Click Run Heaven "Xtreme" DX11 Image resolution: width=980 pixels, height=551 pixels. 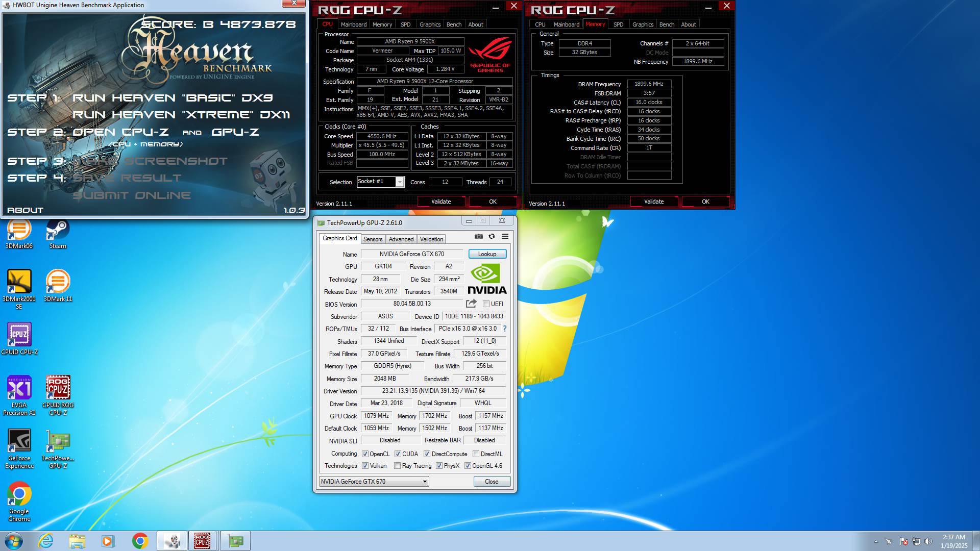[x=181, y=115]
